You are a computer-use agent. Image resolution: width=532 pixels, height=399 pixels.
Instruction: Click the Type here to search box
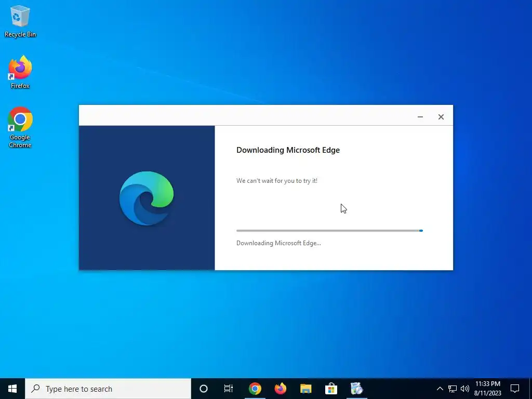(x=108, y=389)
